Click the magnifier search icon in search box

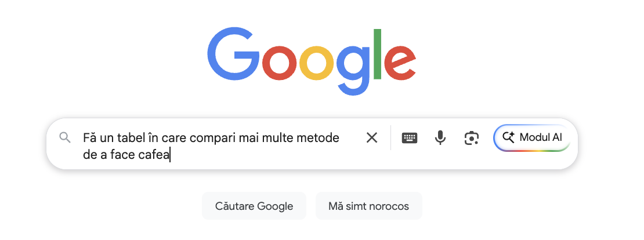(x=65, y=137)
